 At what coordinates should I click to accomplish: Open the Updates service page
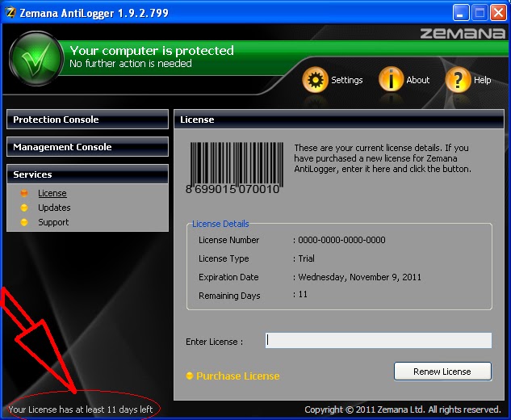pos(54,208)
